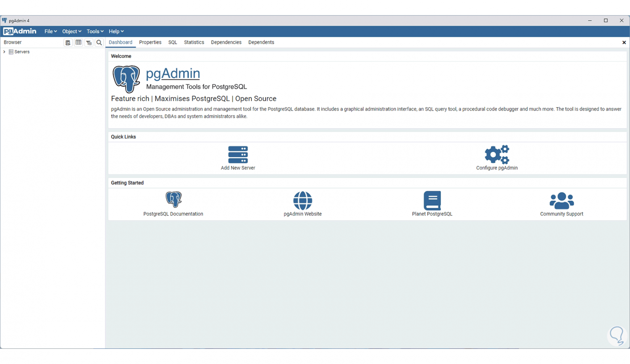Click the Filtered Rows icon in Browser toolbar
Screen dimensions: 630x364
89,42
